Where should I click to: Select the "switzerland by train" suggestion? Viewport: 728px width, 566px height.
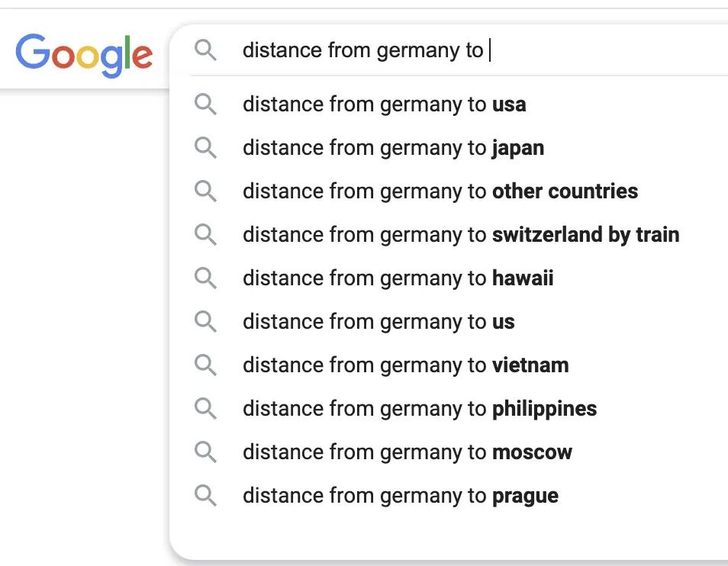(x=460, y=234)
